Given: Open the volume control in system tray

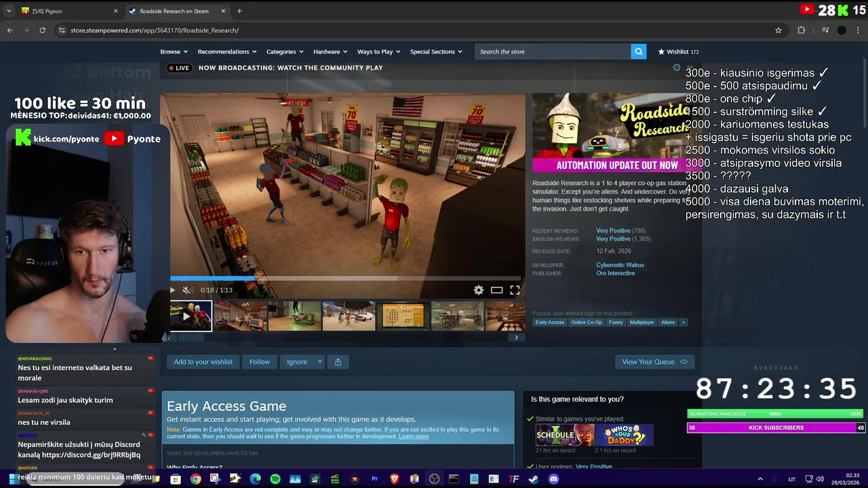Looking at the screenshot, I should [x=820, y=479].
